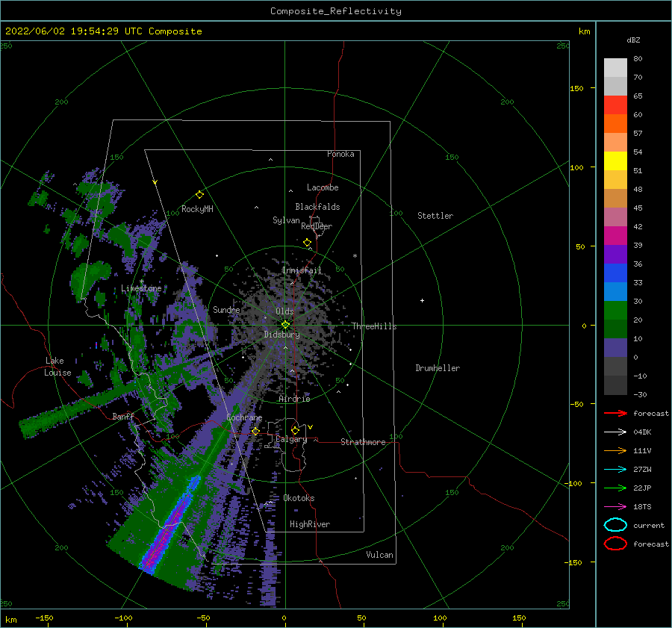Click the red forecast ellipse icon
This screenshot has height=628, width=672.
click(x=615, y=544)
